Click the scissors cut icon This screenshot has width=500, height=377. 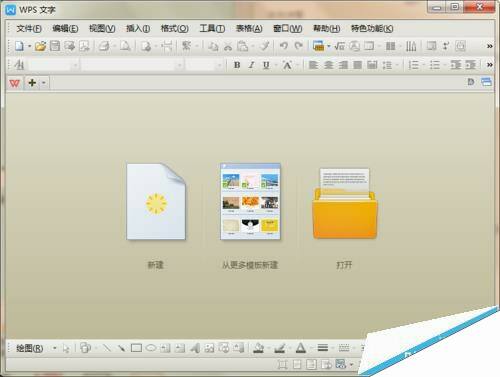tap(228, 46)
